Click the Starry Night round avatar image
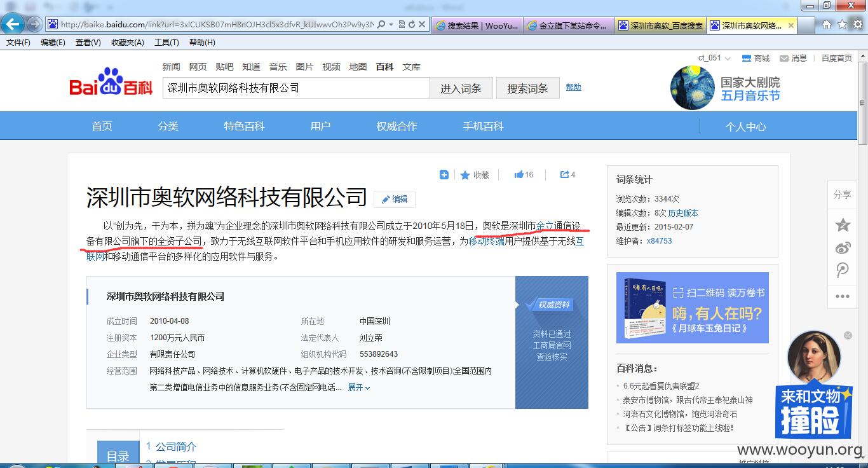Image resolution: width=868 pixels, height=468 pixels. 692,88
